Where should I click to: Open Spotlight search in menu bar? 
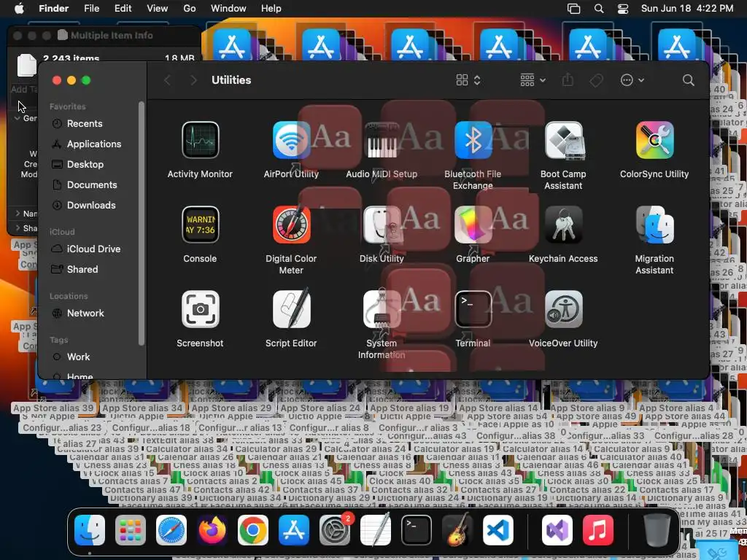pyautogui.click(x=599, y=9)
